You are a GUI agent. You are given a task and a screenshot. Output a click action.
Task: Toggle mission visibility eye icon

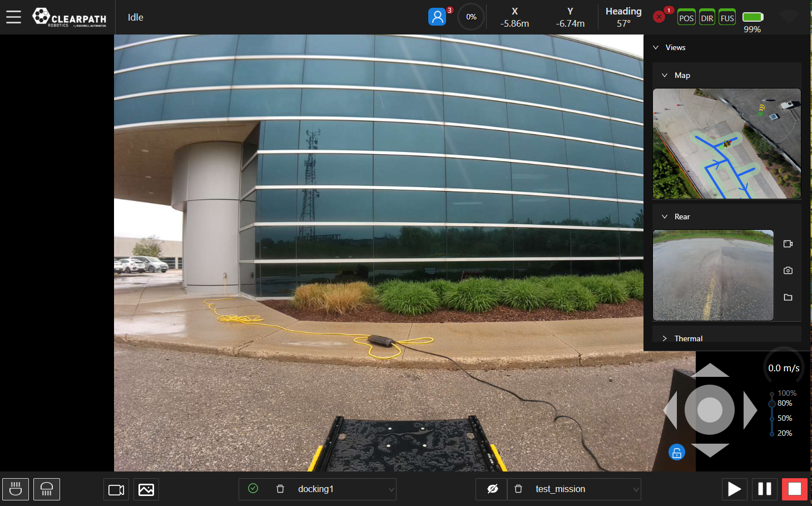click(x=492, y=489)
